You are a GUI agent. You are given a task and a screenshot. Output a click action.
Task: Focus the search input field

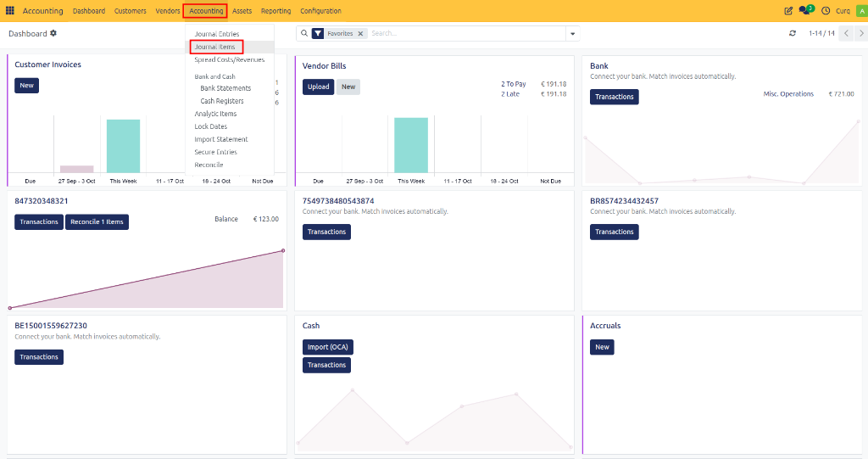pos(467,33)
